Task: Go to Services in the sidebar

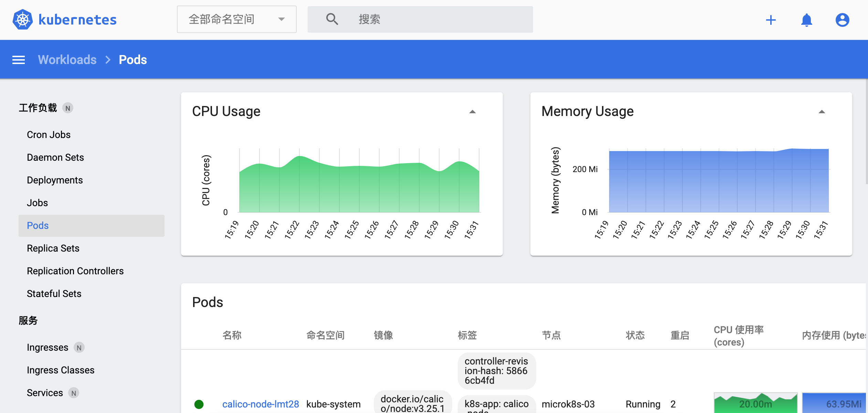Action: 45,393
